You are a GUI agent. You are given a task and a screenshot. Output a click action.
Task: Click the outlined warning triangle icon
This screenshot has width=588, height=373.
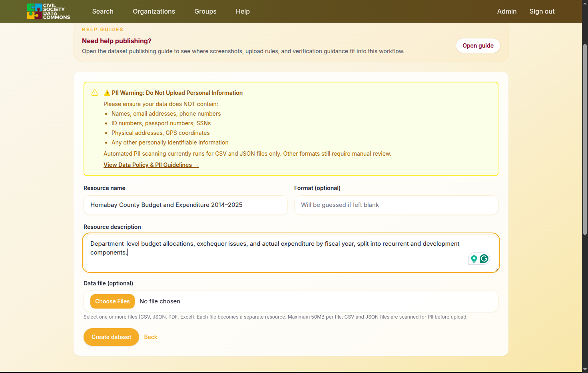pyautogui.click(x=95, y=93)
